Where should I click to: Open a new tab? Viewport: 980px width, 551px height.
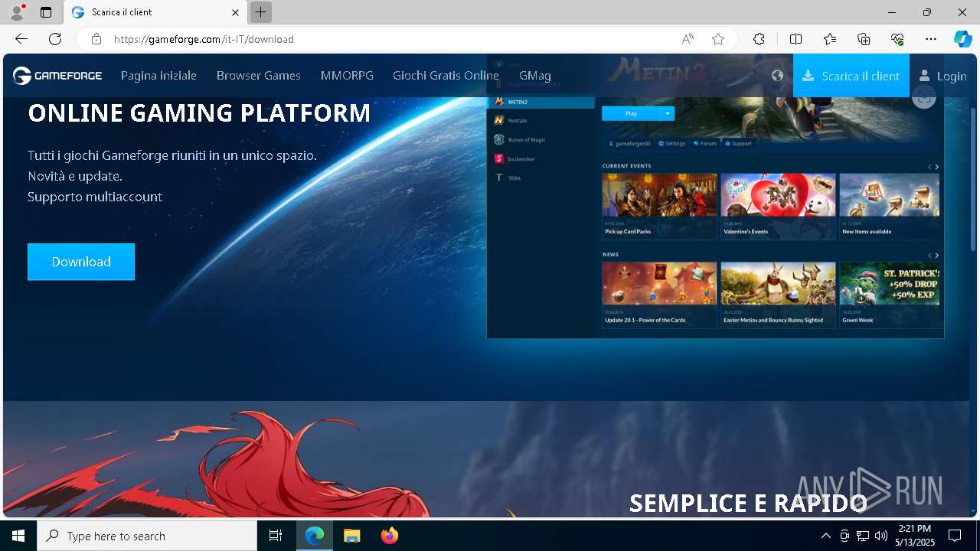coord(261,12)
